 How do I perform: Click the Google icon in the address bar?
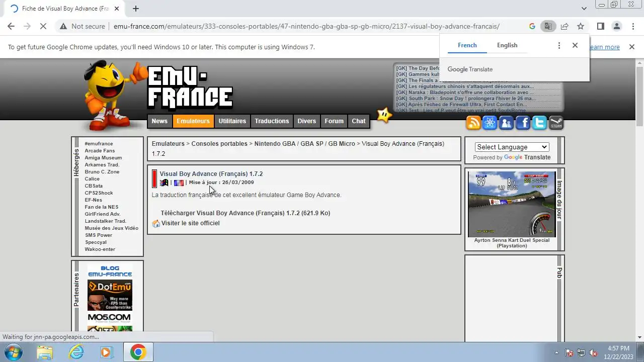tap(532, 26)
